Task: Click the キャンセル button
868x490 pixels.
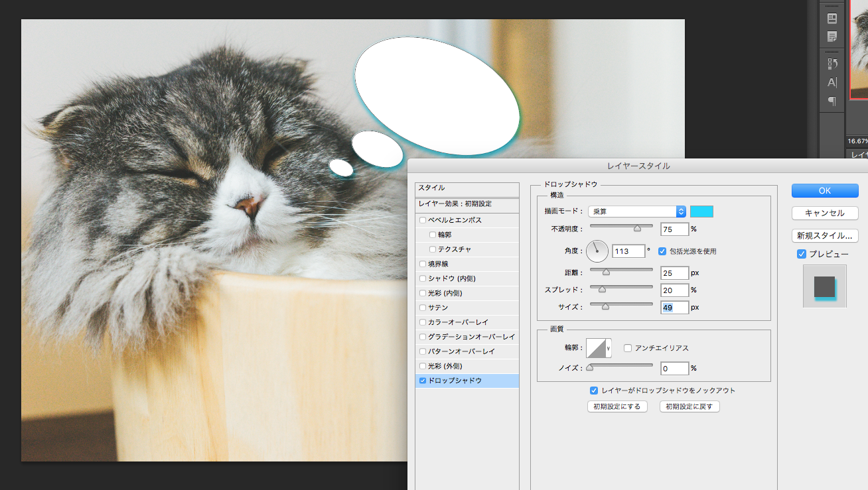Action: click(x=824, y=213)
